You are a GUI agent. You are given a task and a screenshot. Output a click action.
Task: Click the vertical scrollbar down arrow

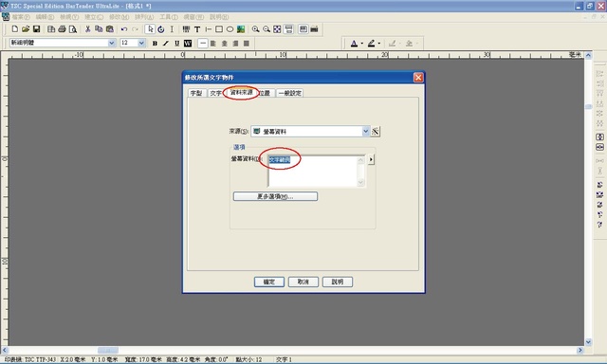pos(588,342)
